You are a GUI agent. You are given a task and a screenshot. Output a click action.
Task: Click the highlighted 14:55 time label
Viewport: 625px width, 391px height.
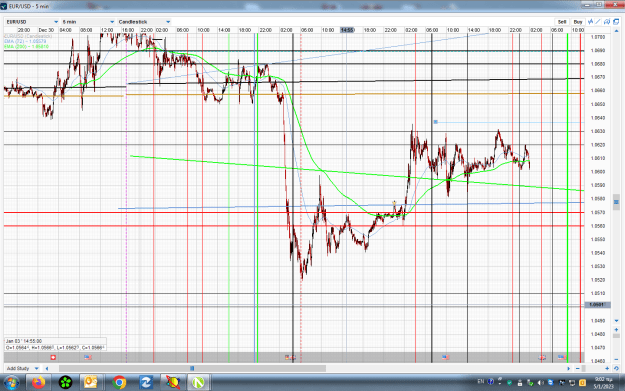tap(347, 30)
